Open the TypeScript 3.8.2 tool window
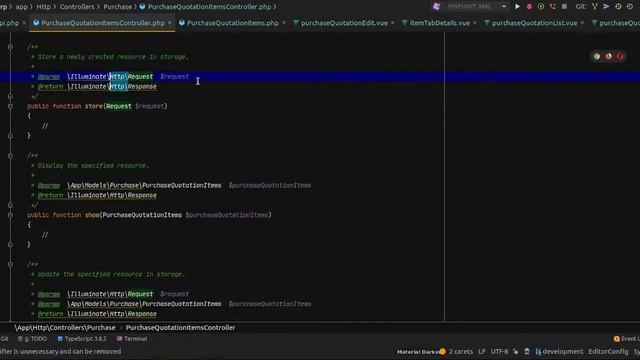Image resolution: width=640 pixels, height=360 pixels. (x=82, y=339)
